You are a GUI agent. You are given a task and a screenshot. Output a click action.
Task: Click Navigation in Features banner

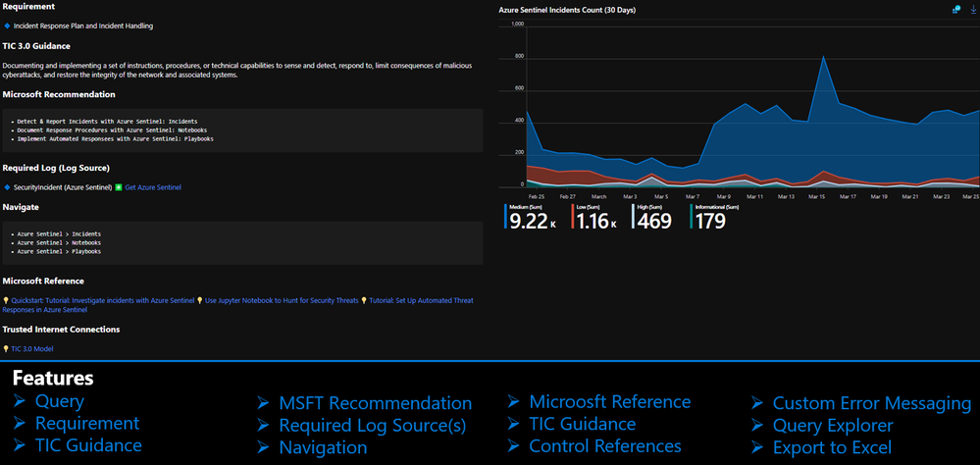pyautogui.click(x=323, y=447)
